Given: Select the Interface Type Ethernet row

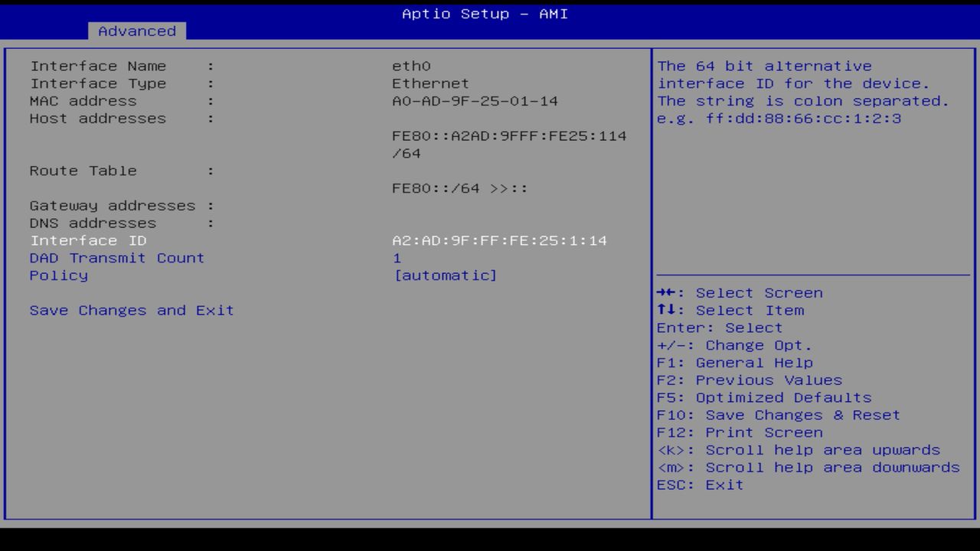Looking at the screenshot, I should 430,83.
